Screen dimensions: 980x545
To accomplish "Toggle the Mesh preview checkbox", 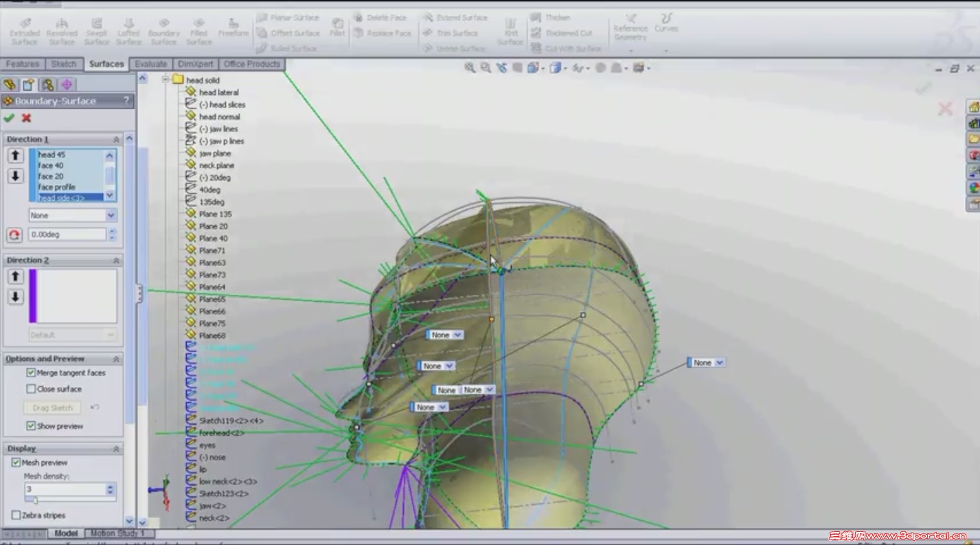I will (16, 463).
